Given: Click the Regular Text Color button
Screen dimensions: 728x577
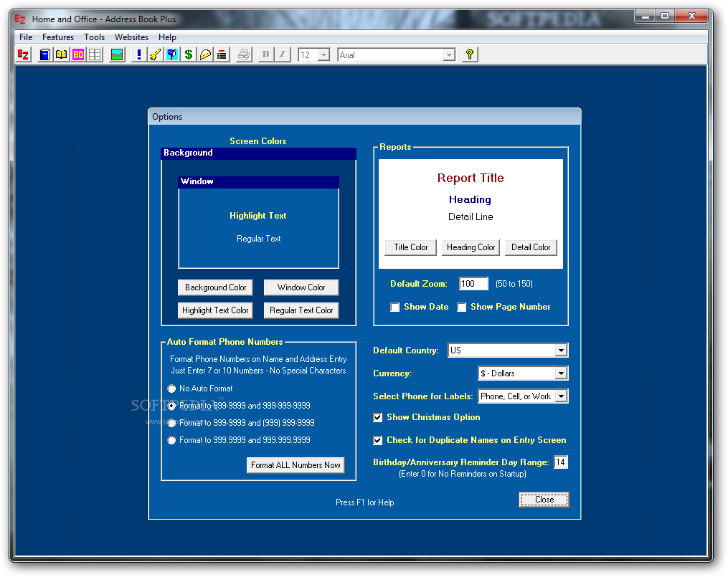Looking at the screenshot, I should coord(301,310).
